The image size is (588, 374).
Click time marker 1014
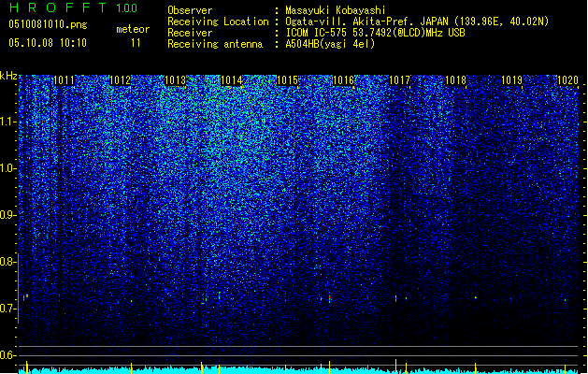tap(232, 80)
